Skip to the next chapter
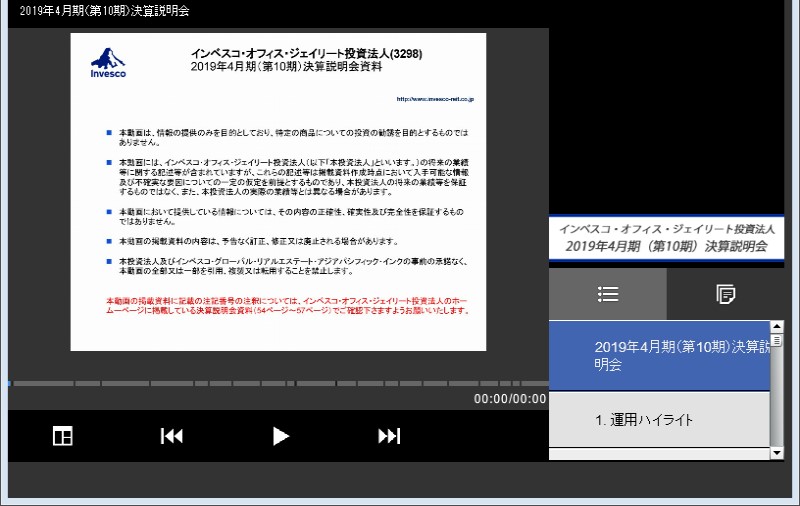 (389, 436)
